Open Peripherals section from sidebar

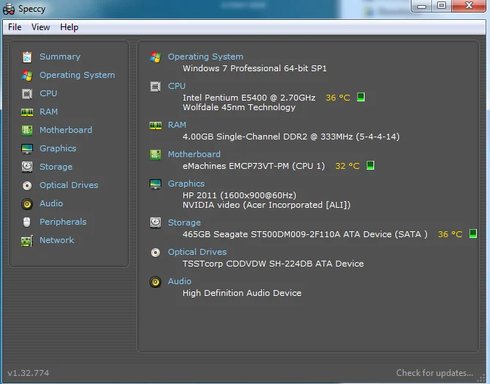click(x=63, y=222)
